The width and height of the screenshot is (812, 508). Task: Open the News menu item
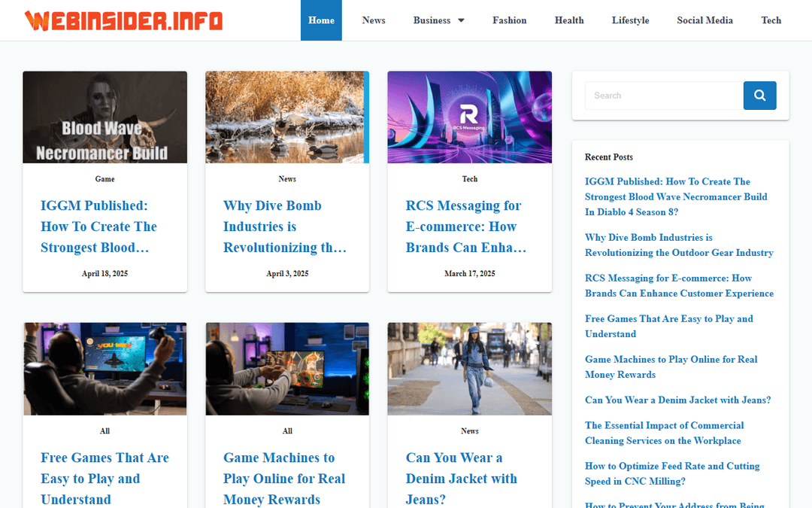click(374, 20)
